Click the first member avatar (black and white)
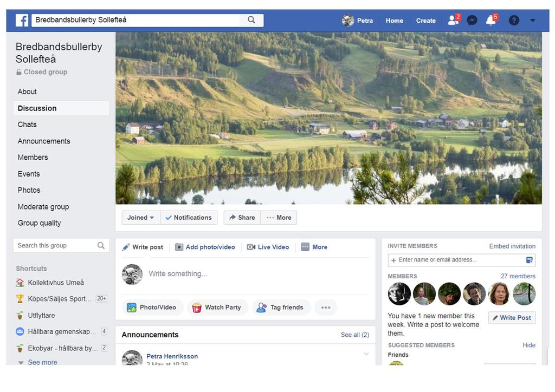Image resolution: width=555 pixels, height=392 pixels. 399,294
